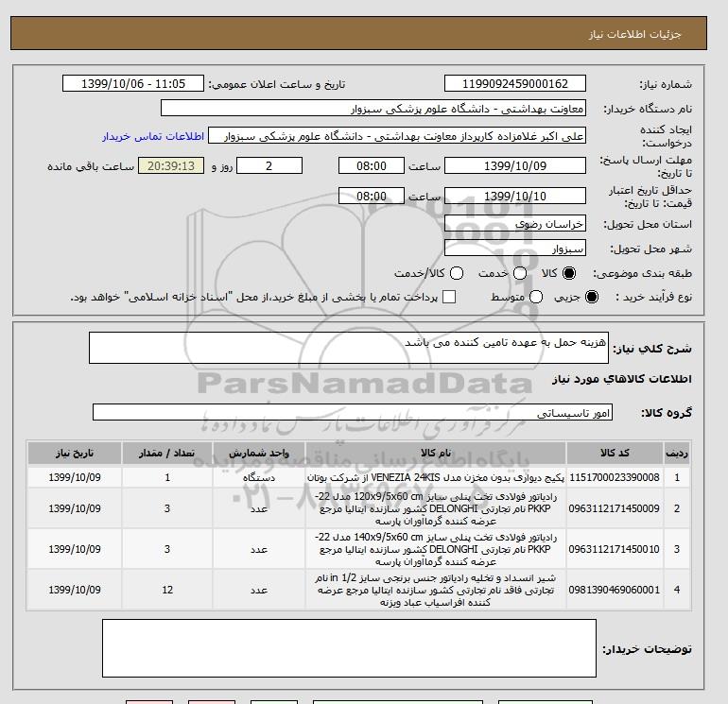The image size is (728, 704).
Task: Click product code 0963112171450010
Action: [x=615, y=549]
